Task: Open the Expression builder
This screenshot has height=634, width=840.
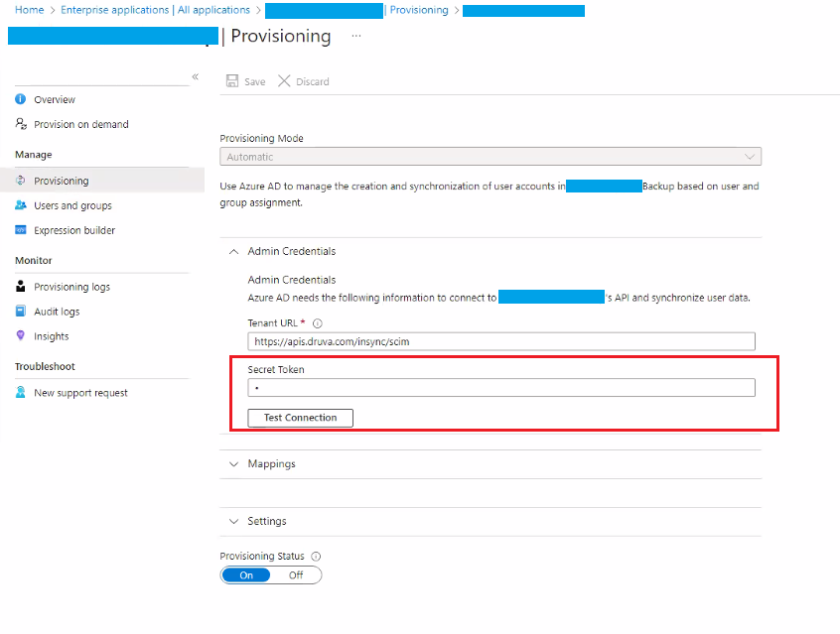Action: click(75, 230)
